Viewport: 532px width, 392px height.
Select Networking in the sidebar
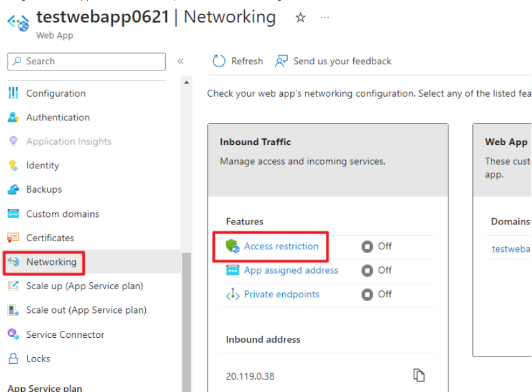(52, 262)
